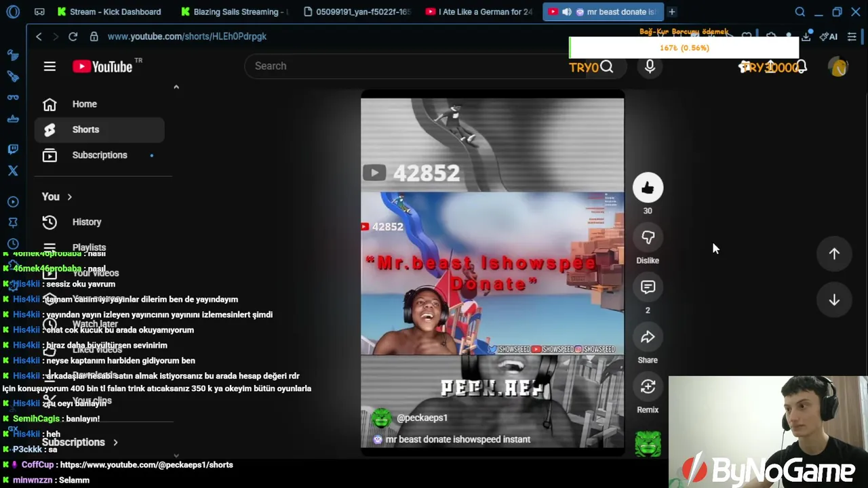This screenshot has width=868, height=488.
Task: Navigate back in the browser
Action: pos(39,37)
